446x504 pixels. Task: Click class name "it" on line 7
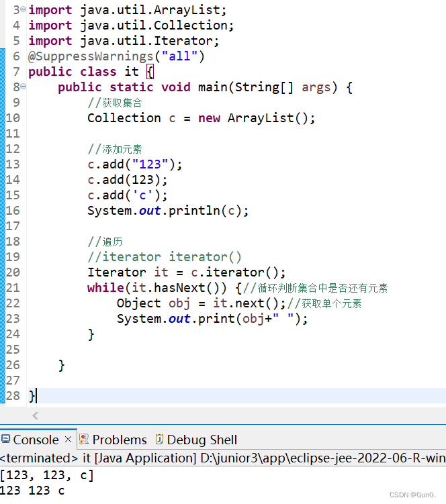coord(132,71)
